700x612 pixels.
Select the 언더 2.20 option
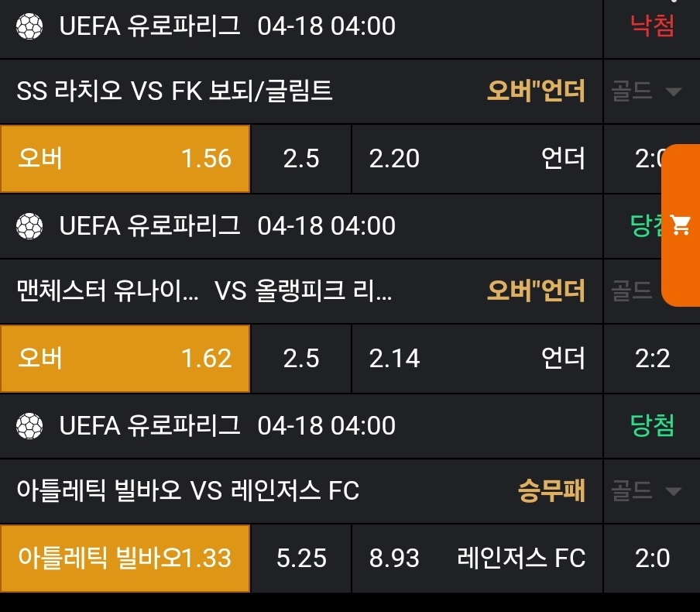(x=476, y=159)
